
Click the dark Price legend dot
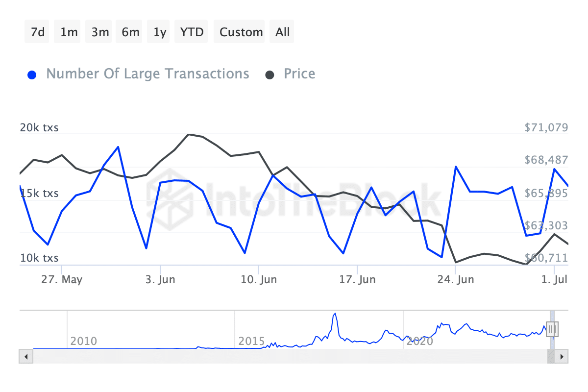click(x=269, y=75)
